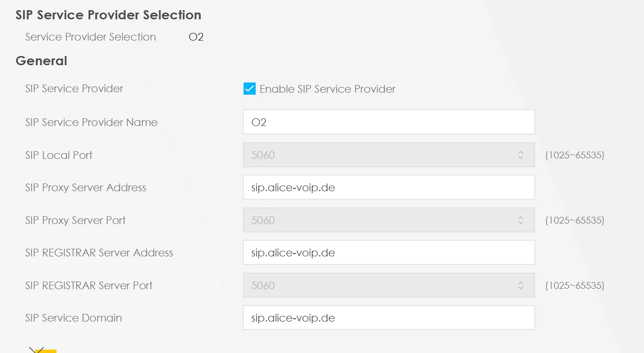Click the 'SIP REGISTRAR Server Address' label
644x353 pixels.
tap(99, 253)
